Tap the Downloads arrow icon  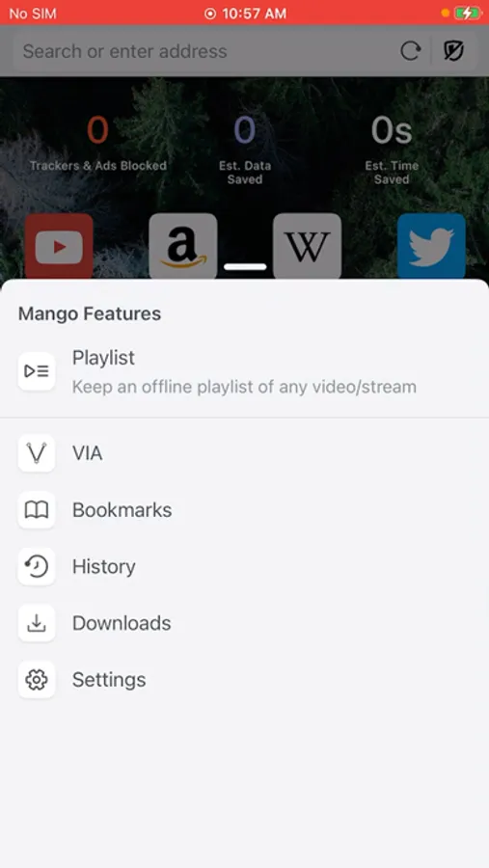click(x=37, y=623)
